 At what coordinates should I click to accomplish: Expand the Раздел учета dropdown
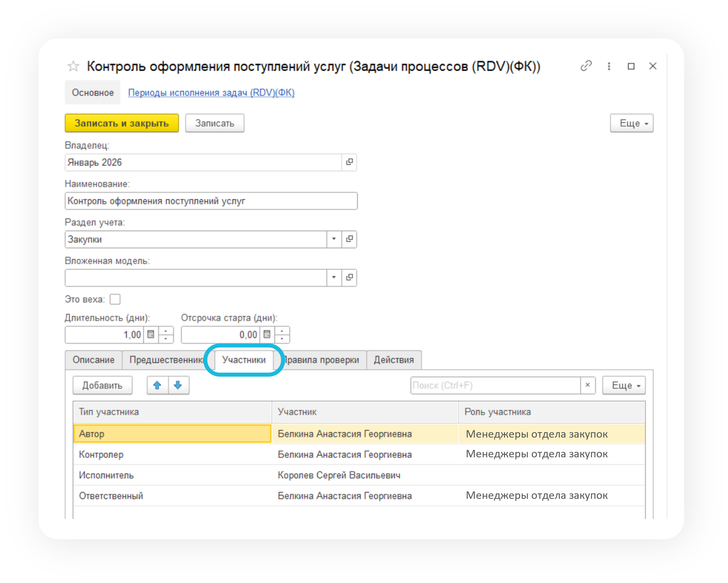(334, 239)
